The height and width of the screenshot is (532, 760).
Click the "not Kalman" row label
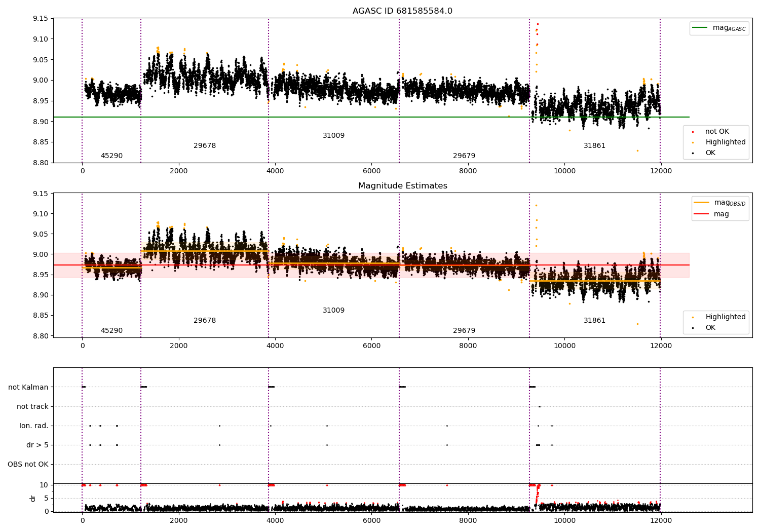[x=28, y=388]
